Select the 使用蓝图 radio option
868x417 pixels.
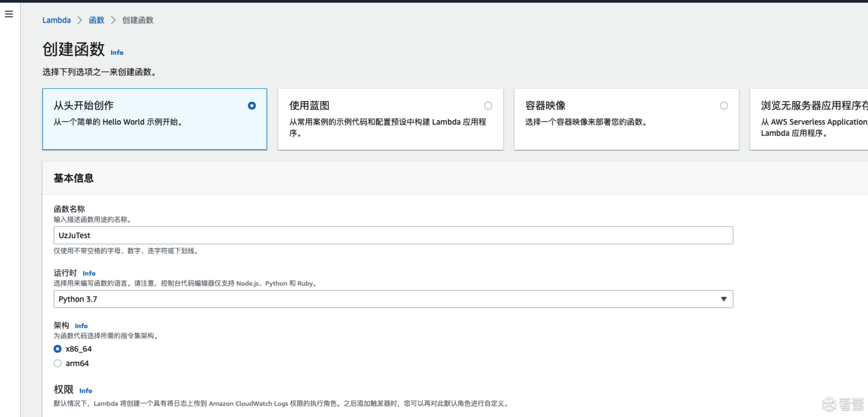click(x=488, y=106)
